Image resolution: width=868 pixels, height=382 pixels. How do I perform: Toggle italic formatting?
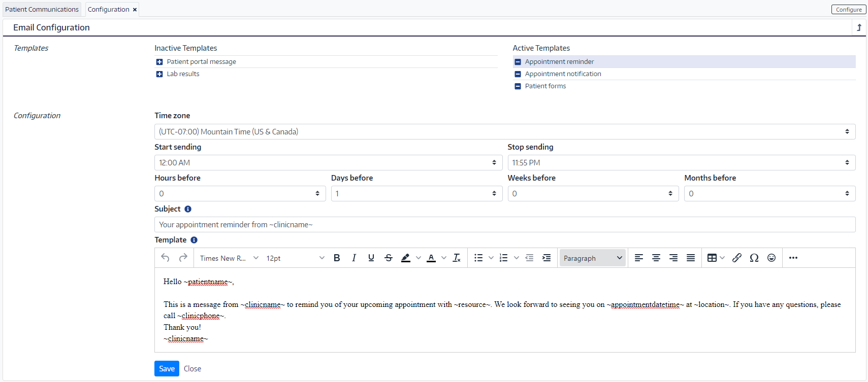pos(354,258)
